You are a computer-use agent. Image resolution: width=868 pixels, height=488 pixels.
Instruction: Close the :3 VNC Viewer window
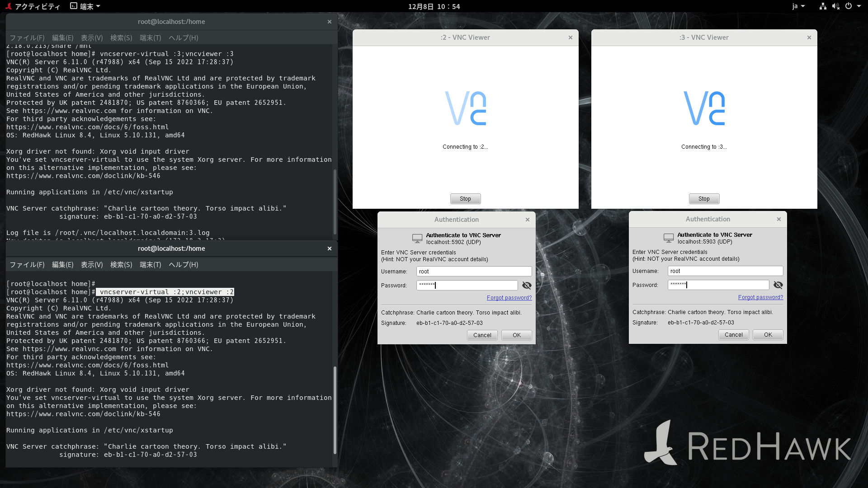(x=809, y=38)
